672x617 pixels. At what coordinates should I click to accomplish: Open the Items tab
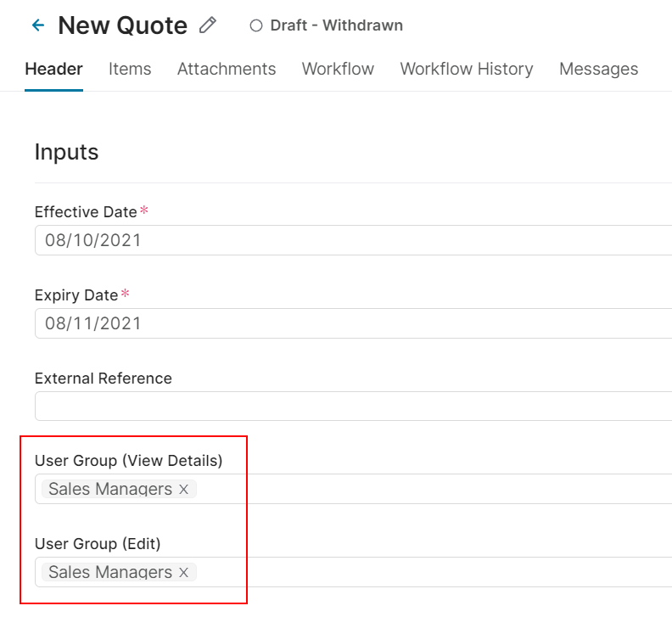point(130,70)
